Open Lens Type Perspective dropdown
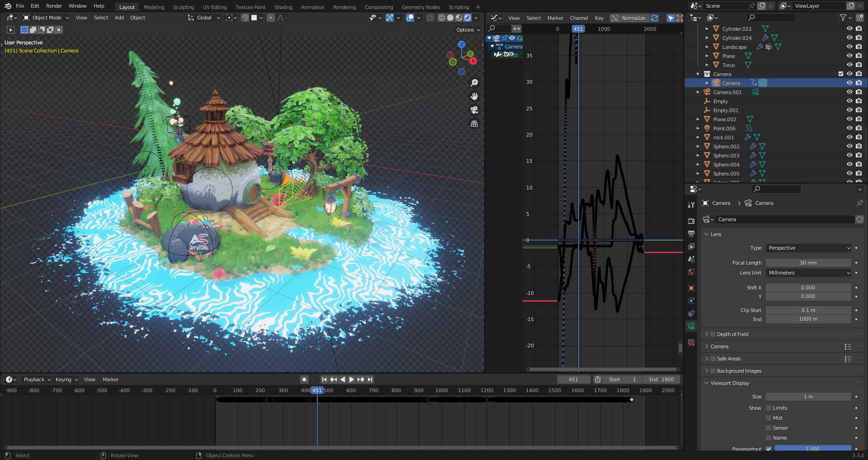The image size is (868, 460). [808, 248]
